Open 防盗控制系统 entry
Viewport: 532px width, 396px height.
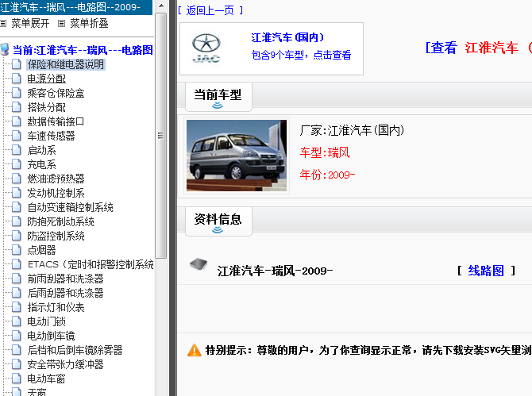tap(56, 236)
